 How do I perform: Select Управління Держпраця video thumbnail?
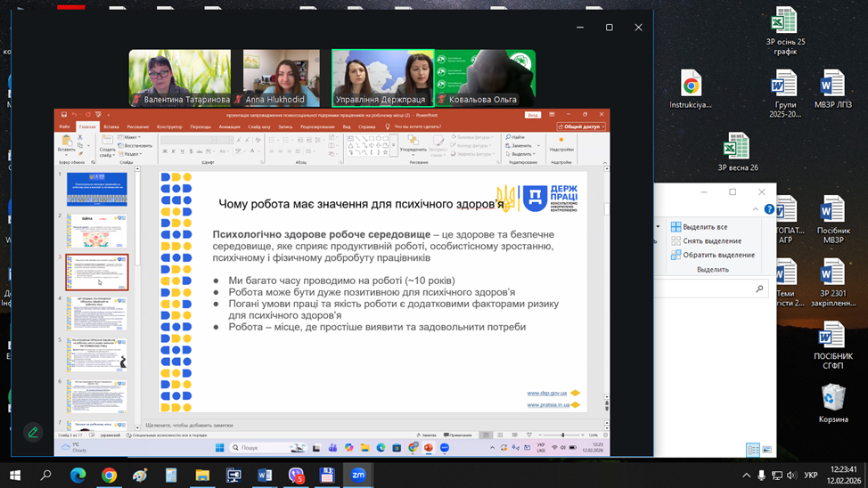point(383,77)
